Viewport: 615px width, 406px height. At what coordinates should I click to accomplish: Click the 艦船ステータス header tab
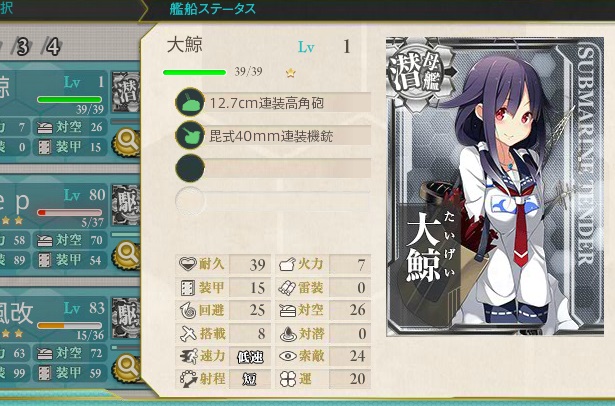tap(213, 9)
